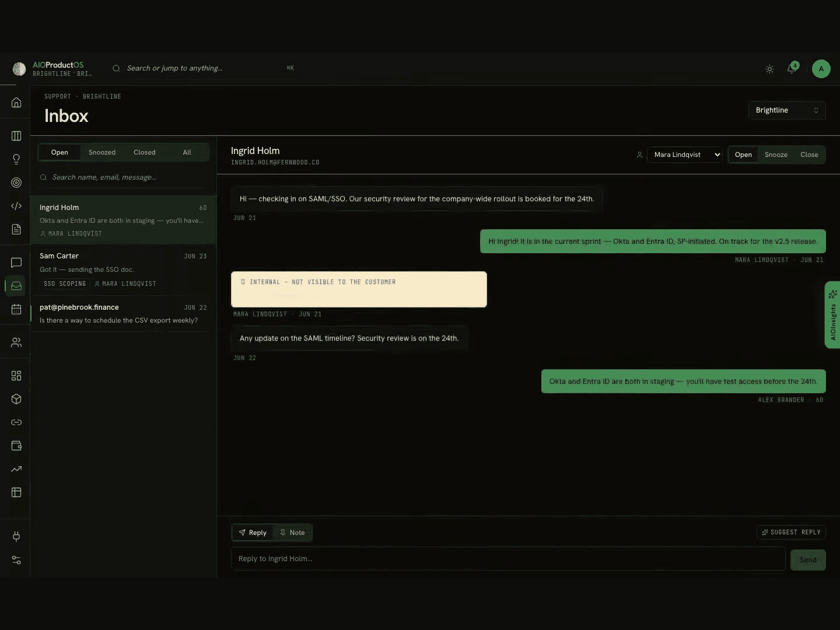Open the table layout icon in sidebar
Image resolution: width=840 pixels, height=630 pixels.
(16, 492)
